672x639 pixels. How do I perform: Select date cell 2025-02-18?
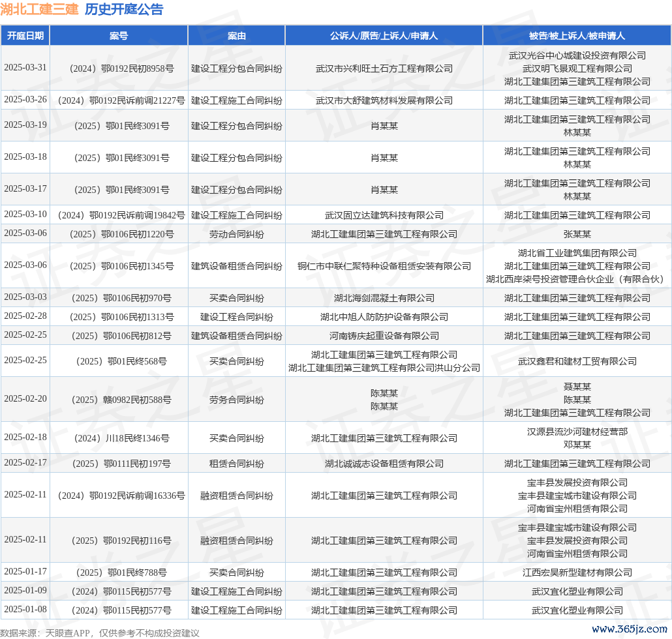(x=25, y=438)
